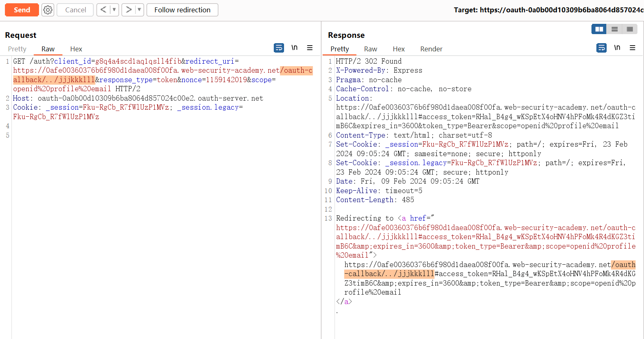Viewport: 644px width, 339px height.
Task: Expand the back history dropdown arrow
Action: click(114, 10)
